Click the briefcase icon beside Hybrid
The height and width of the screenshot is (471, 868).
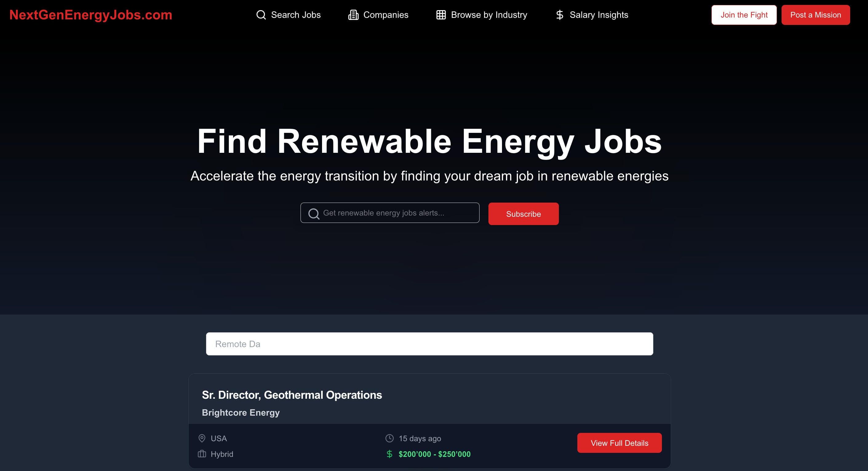point(202,454)
